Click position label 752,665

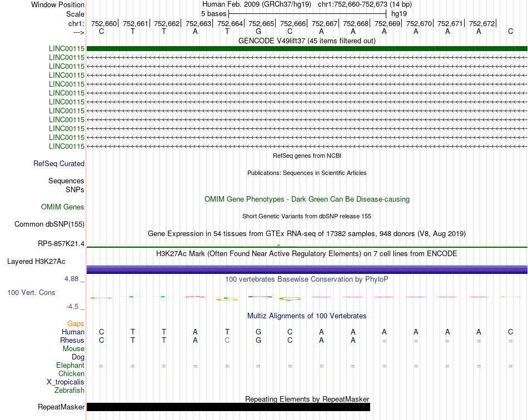point(261,23)
